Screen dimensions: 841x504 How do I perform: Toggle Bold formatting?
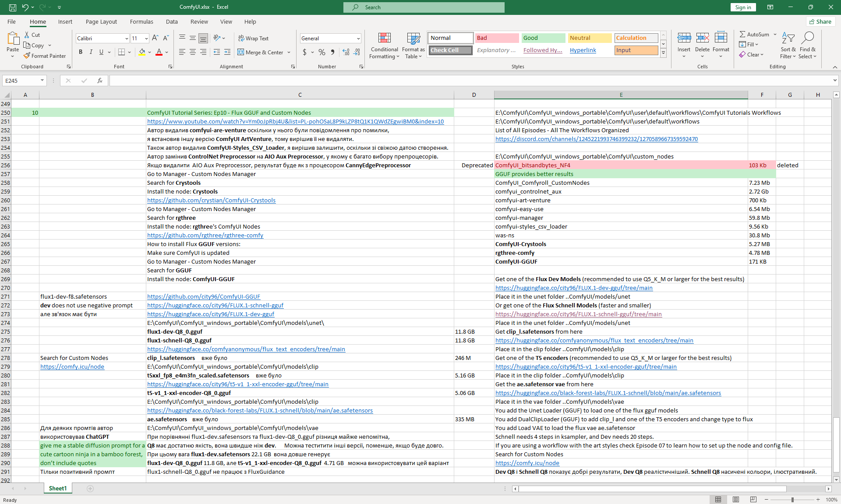pos(81,52)
